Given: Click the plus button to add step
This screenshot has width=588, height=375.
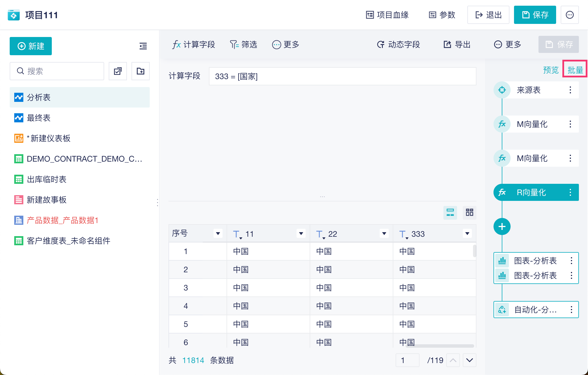Looking at the screenshot, I should [x=502, y=226].
